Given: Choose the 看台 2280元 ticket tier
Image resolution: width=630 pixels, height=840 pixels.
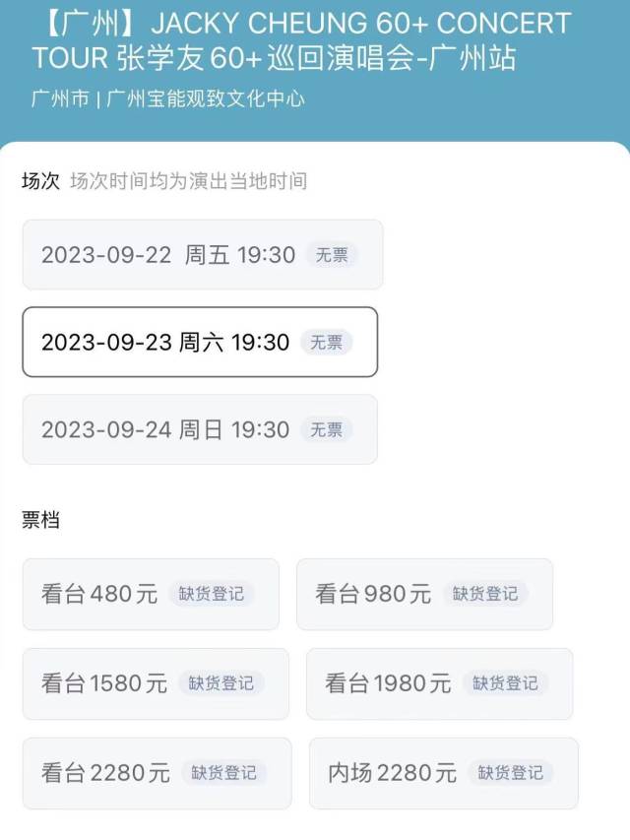Looking at the screenshot, I should click(157, 773).
